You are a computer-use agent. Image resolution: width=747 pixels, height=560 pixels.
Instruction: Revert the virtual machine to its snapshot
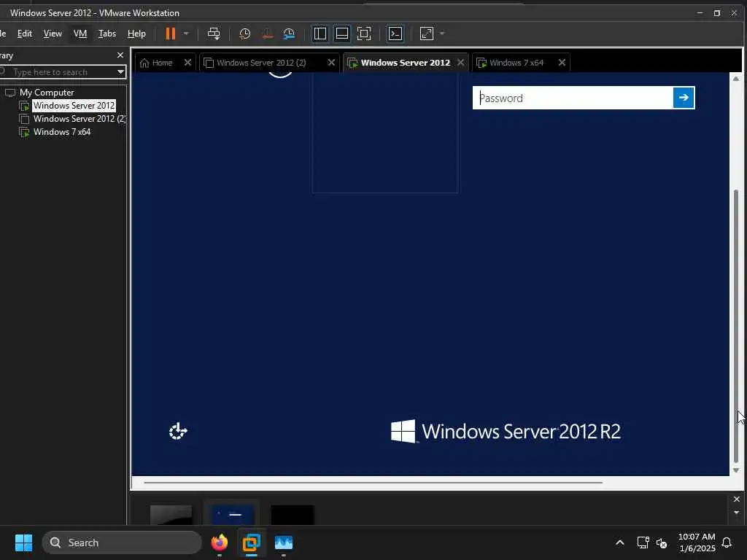pos(267,34)
